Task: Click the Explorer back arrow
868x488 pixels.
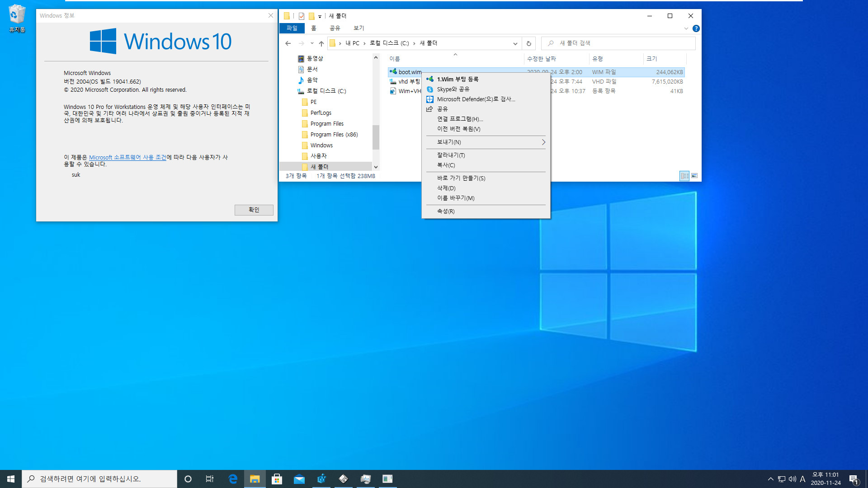Action: (288, 43)
